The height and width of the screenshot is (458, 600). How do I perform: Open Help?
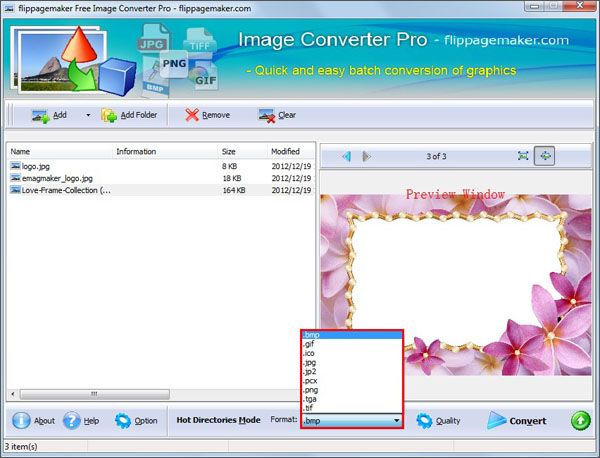[x=81, y=421]
